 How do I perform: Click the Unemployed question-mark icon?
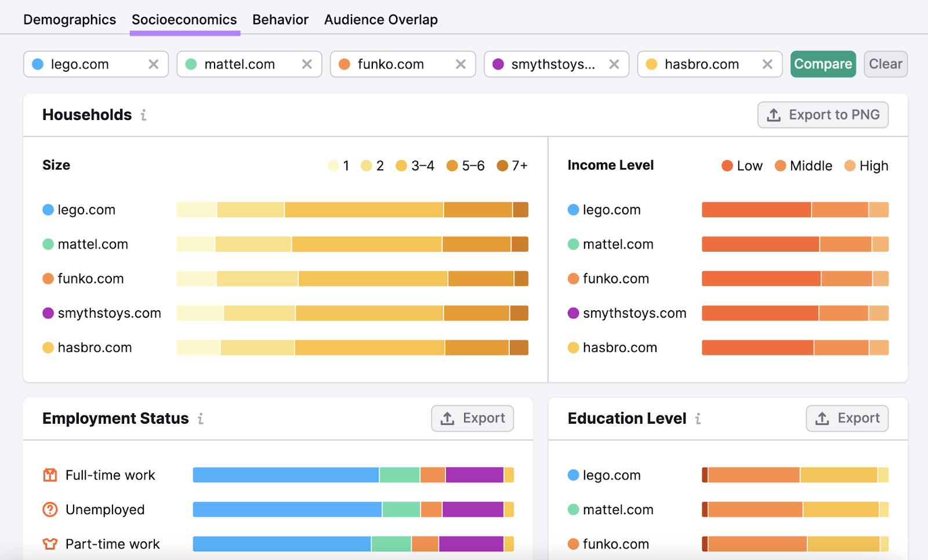coord(51,510)
